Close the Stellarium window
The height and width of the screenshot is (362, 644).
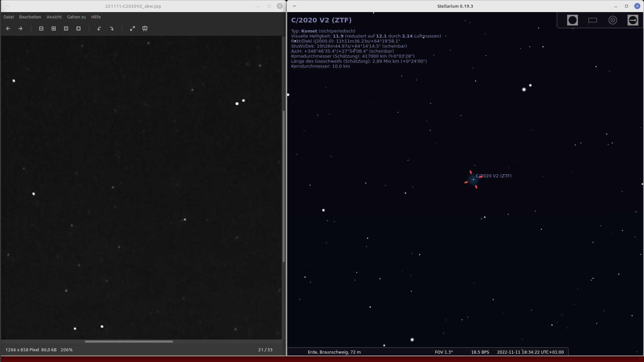coord(637,6)
